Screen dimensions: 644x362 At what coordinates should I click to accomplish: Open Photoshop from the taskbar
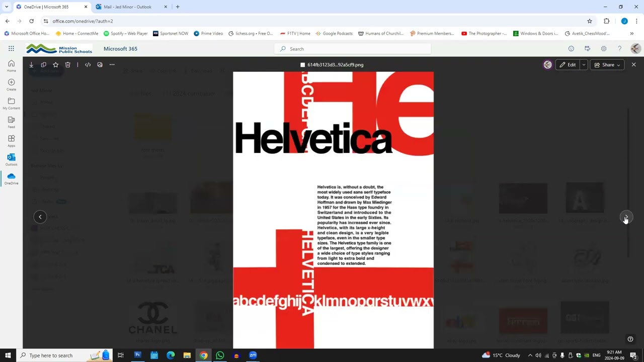[x=137, y=355]
